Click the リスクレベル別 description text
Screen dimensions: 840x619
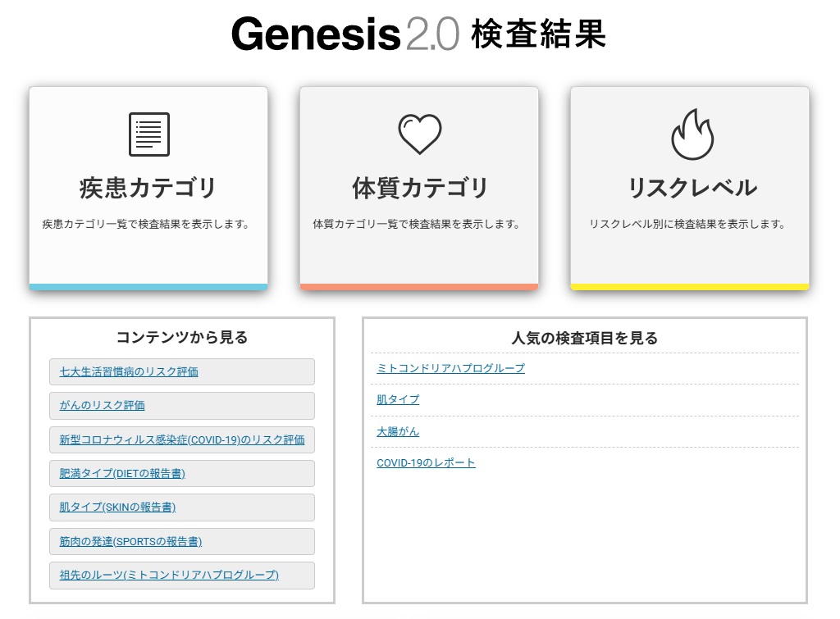[687, 223]
